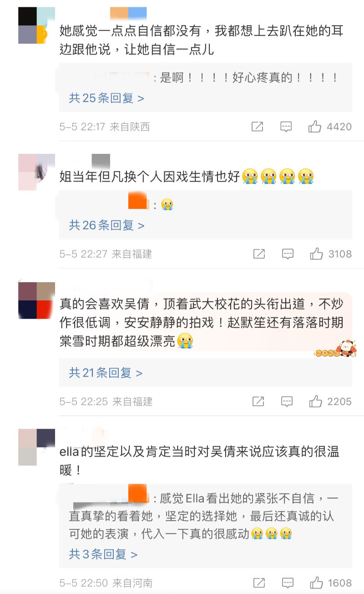Open avatar of 吴倩 武大校花 commenter

coord(36,300)
